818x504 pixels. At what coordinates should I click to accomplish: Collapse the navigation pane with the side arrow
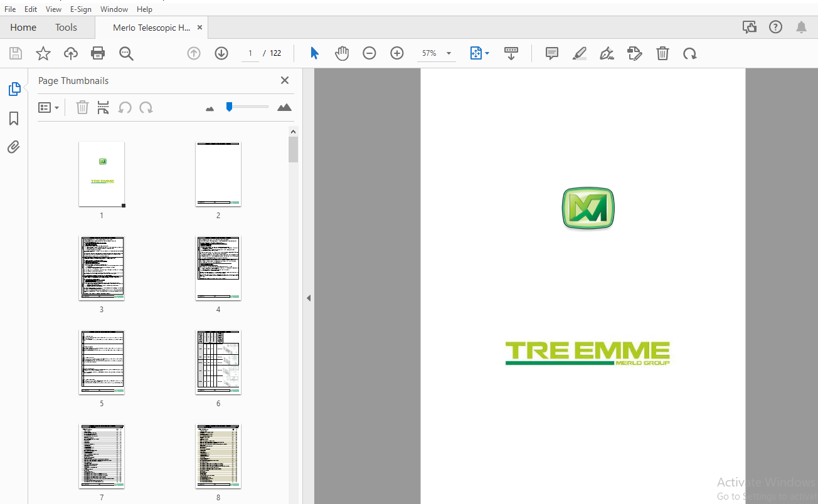pyautogui.click(x=309, y=298)
